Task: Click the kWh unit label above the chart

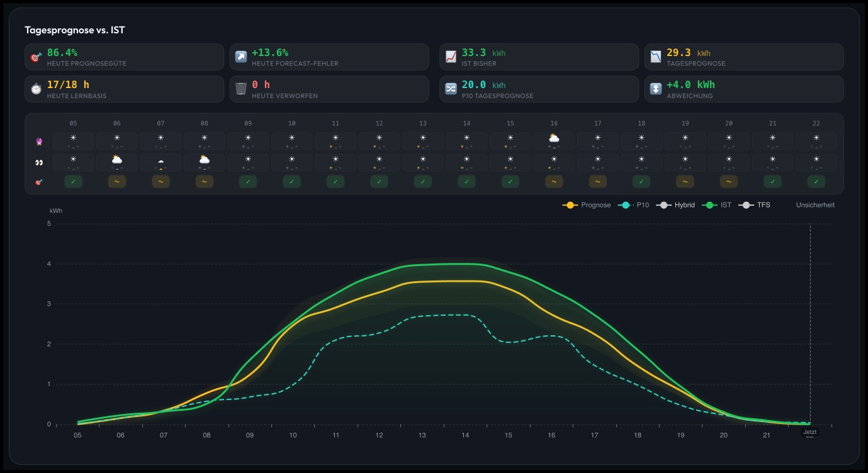Action: 56,211
